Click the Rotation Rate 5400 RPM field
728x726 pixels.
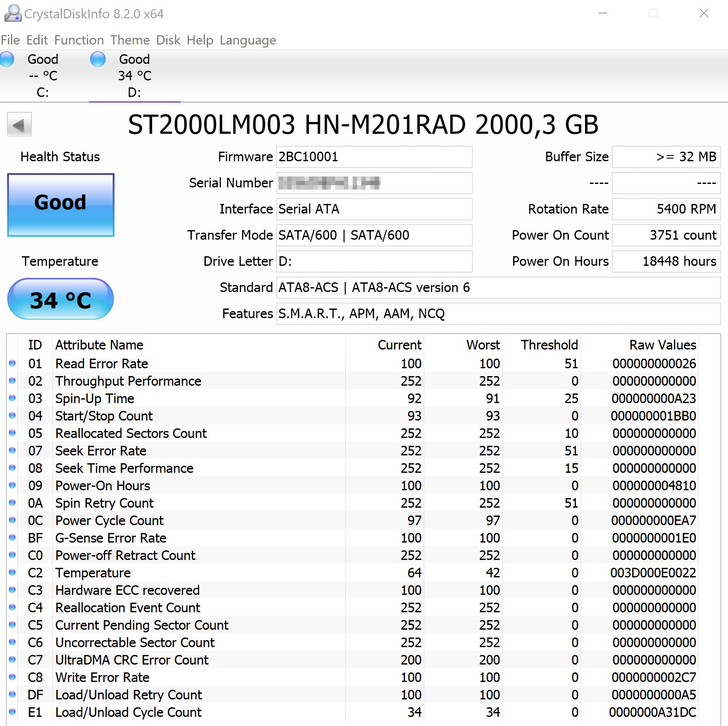click(x=666, y=209)
